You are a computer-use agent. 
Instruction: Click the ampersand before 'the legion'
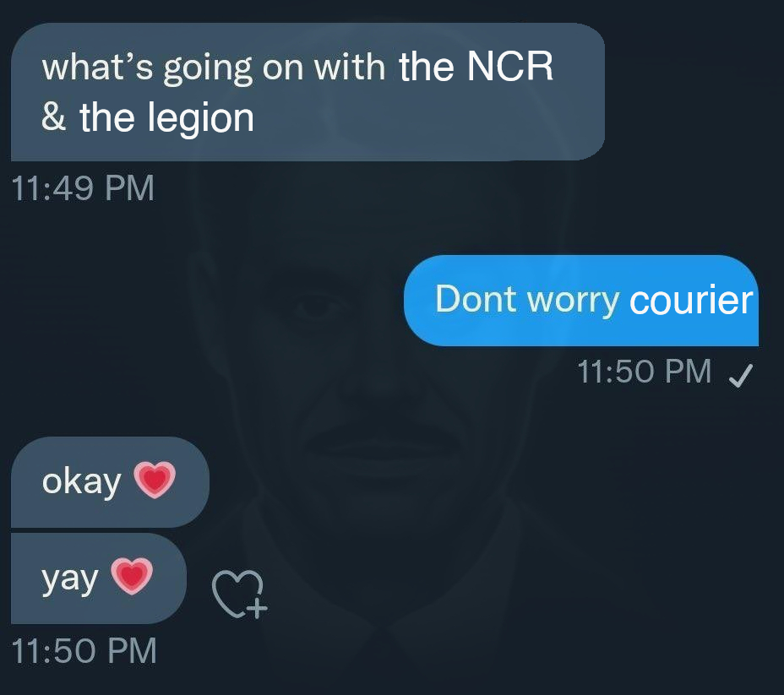[53, 117]
